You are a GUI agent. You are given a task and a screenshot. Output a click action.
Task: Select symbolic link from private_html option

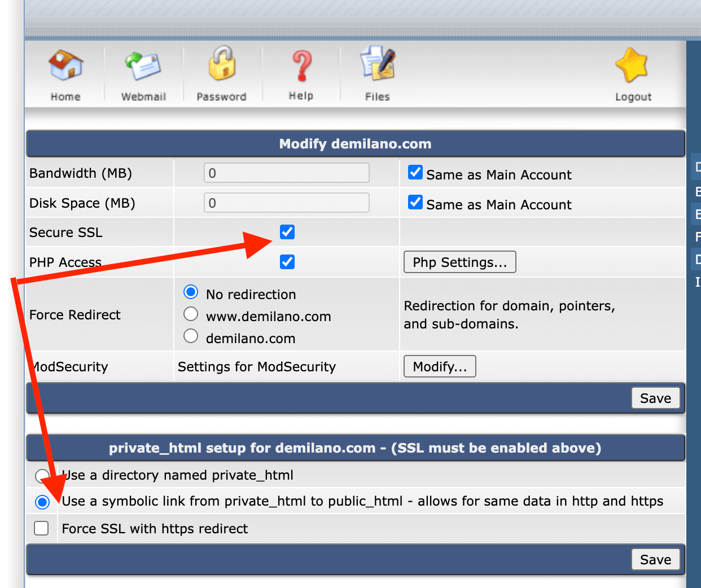42,502
